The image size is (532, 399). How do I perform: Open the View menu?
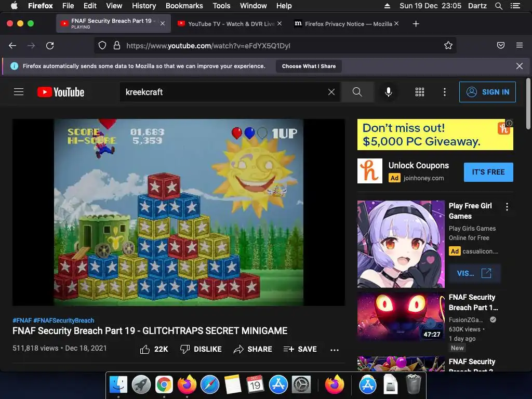114,6
